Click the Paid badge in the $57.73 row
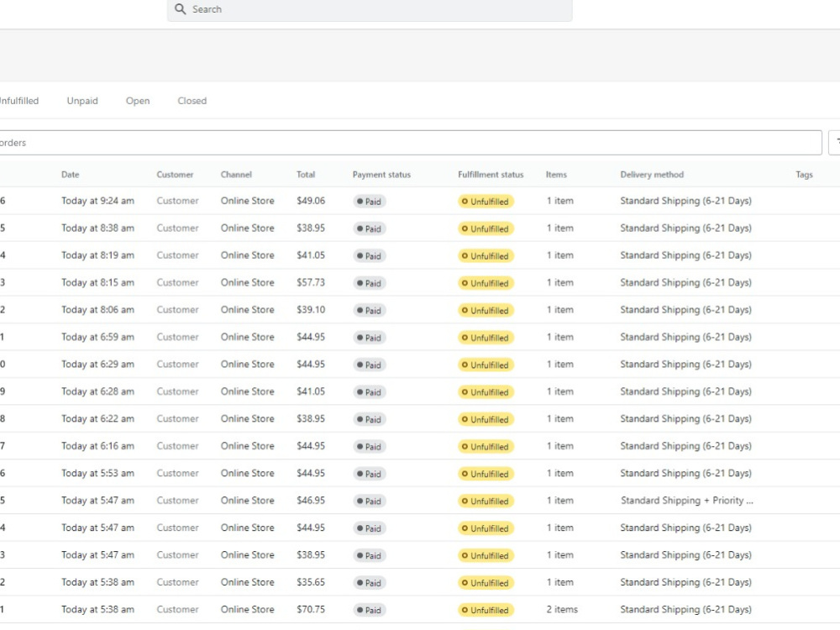The width and height of the screenshot is (840, 630). coord(369,283)
